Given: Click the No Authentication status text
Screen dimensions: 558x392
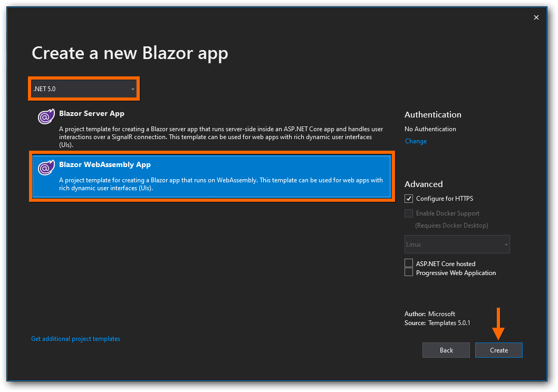Looking at the screenshot, I should tap(430, 129).
